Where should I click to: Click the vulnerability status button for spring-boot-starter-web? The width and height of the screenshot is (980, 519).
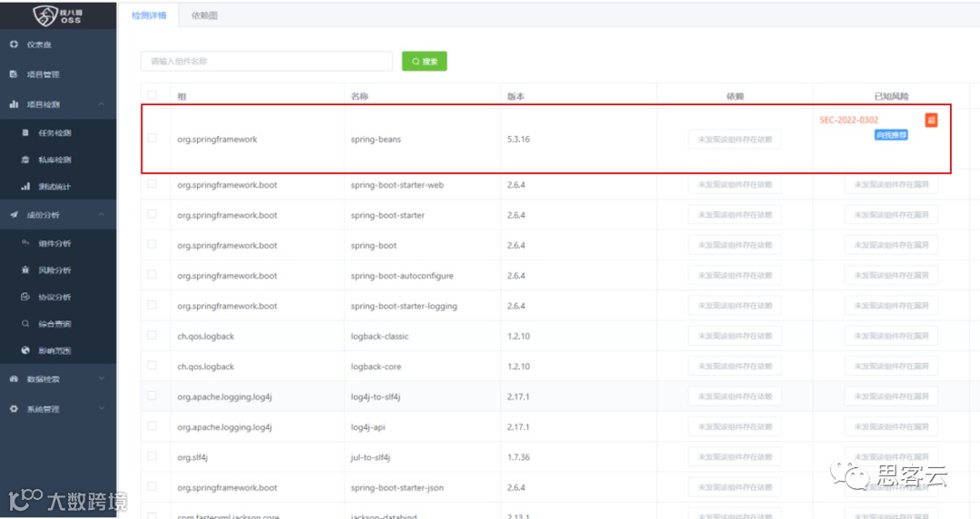(x=891, y=185)
